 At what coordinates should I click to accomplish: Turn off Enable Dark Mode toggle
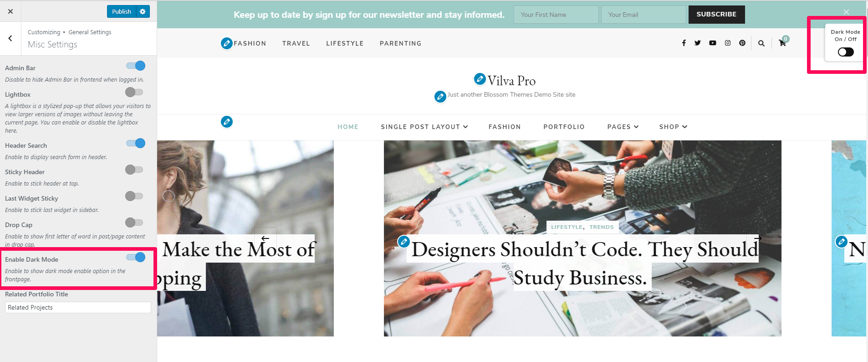(x=135, y=257)
